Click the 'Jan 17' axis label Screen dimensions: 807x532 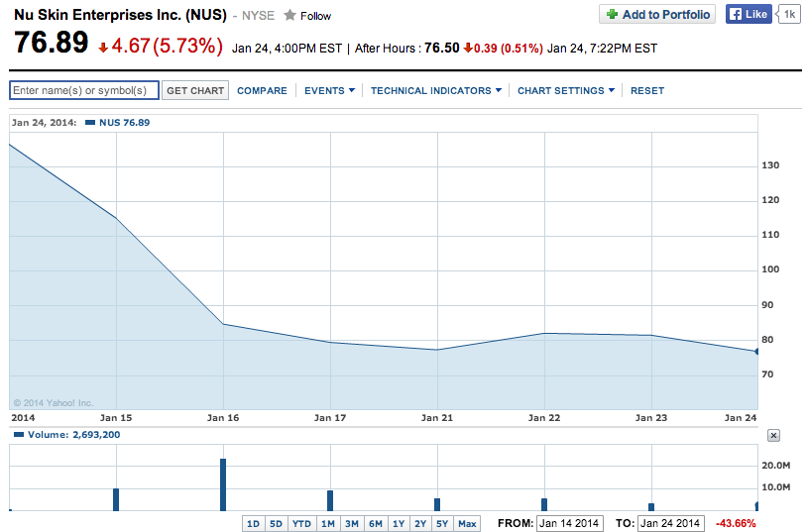tap(330, 418)
